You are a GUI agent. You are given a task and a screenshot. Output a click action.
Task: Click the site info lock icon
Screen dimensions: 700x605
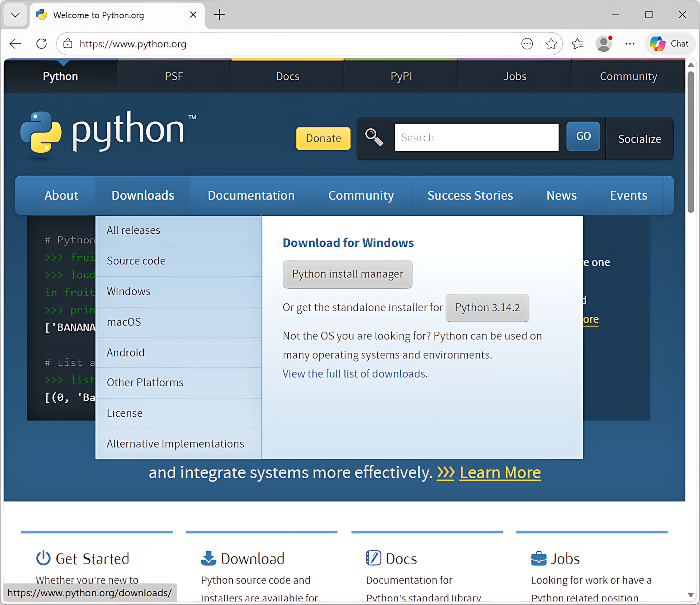pos(68,44)
